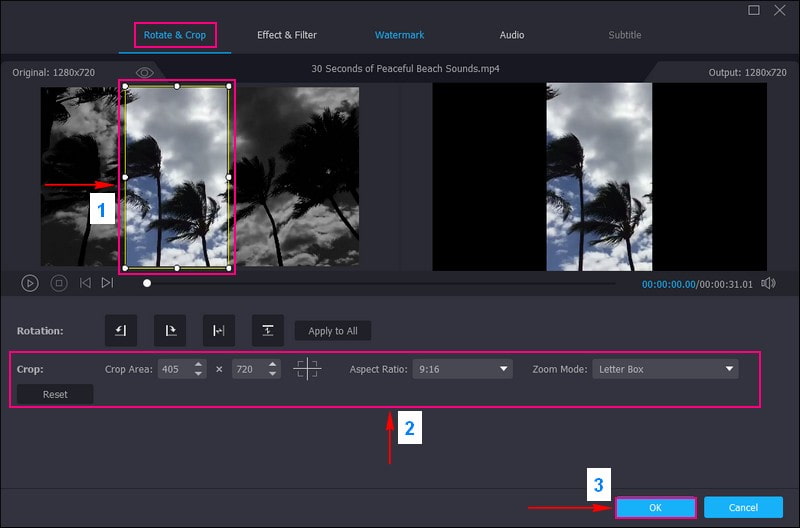
Task: Click the playback progress slider handle
Action: coord(147,283)
